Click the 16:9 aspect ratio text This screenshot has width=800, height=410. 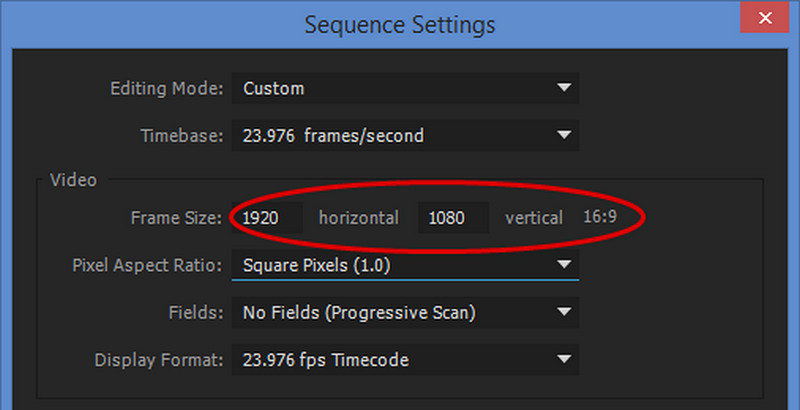(600, 217)
